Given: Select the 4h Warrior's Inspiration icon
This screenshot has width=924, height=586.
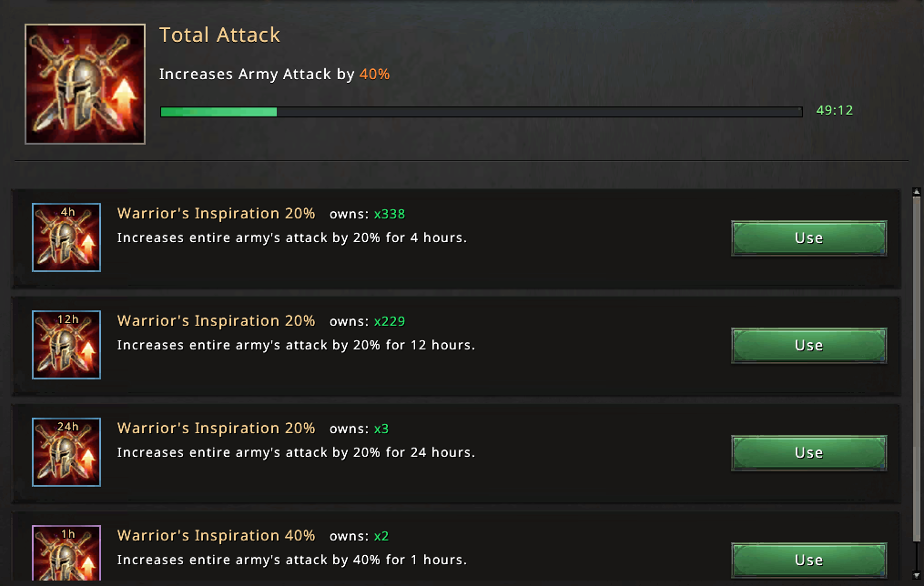Looking at the screenshot, I should click(x=66, y=237).
